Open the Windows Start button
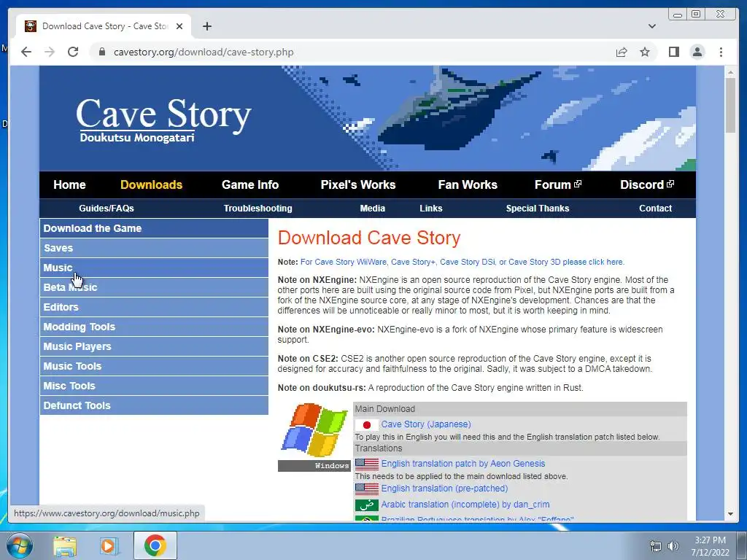Viewport: 747px width, 560px height. [x=18, y=545]
